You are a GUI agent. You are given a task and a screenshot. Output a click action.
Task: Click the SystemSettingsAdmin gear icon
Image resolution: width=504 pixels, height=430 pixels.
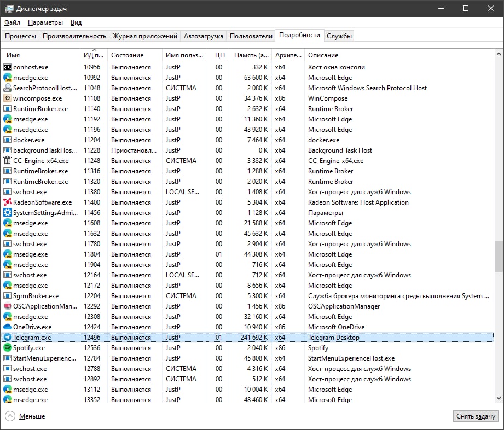[x=8, y=212]
